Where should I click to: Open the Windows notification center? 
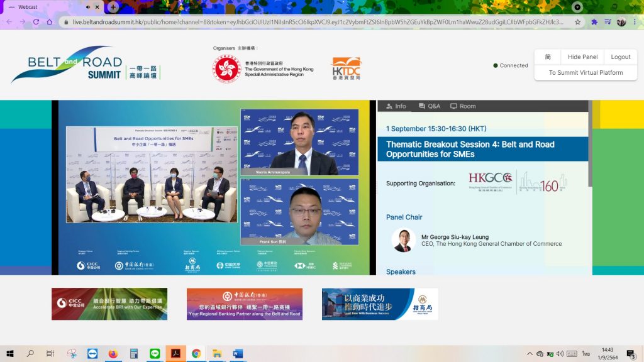[630, 354]
